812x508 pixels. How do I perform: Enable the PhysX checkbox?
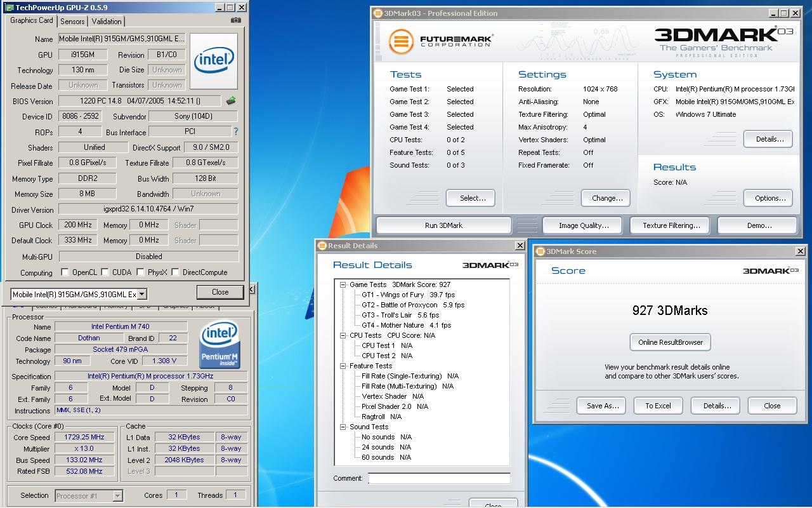tap(141, 272)
